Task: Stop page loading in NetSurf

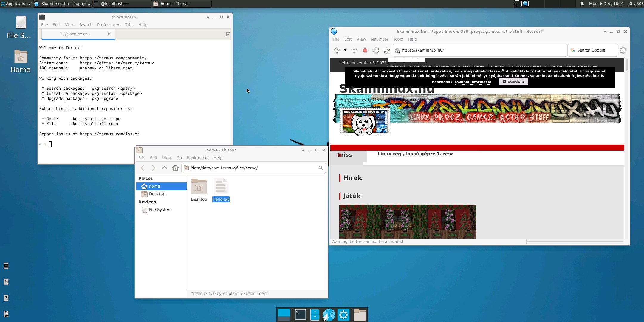Action: 365,50
